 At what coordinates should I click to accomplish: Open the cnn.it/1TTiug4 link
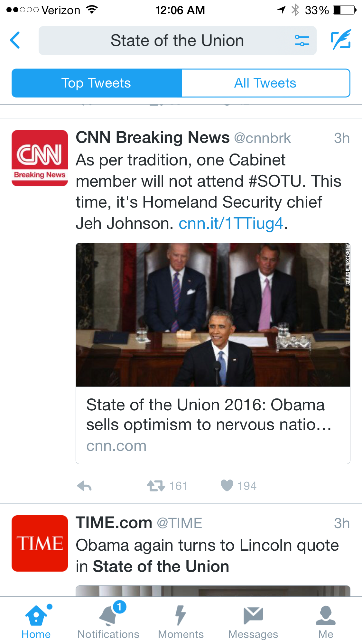(x=231, y=223)
